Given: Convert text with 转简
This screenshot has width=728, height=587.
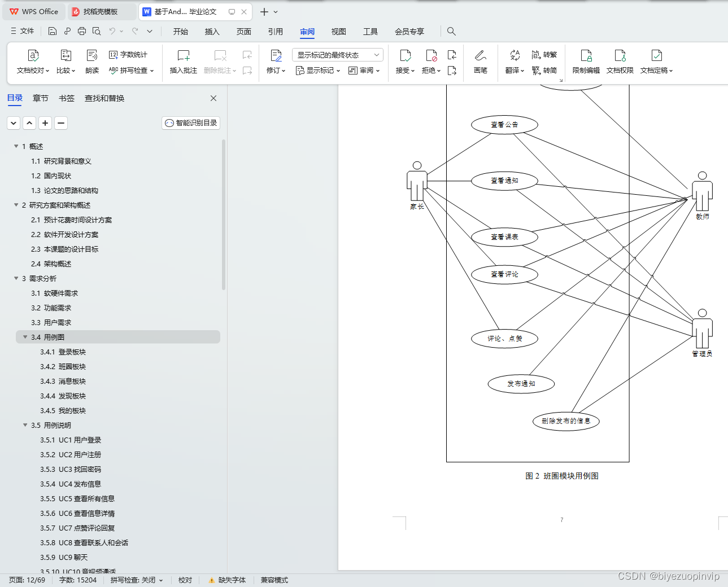Looking at the screenshot, I should click(x=544, y=71).
